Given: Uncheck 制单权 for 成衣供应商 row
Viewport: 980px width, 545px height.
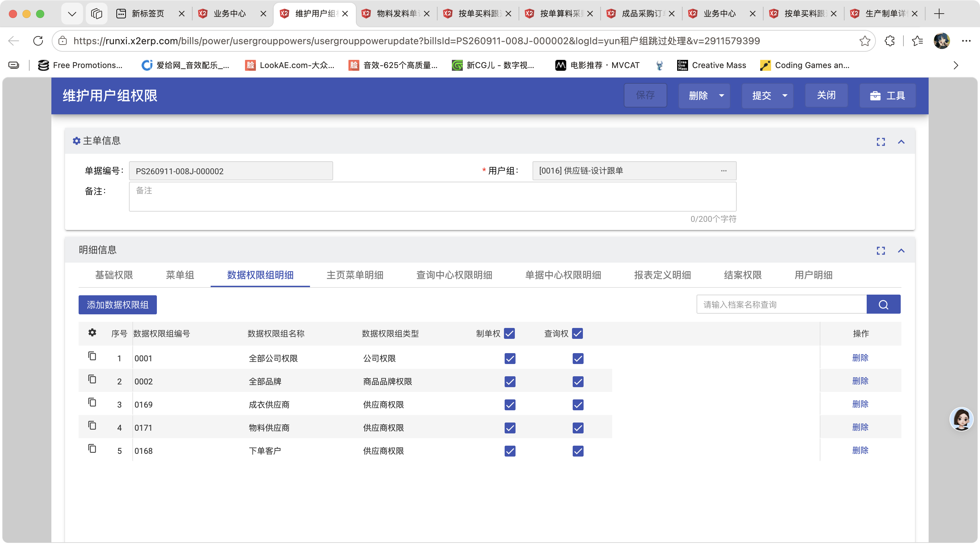Looking at the screenshot, I should (x=510, y=404).
